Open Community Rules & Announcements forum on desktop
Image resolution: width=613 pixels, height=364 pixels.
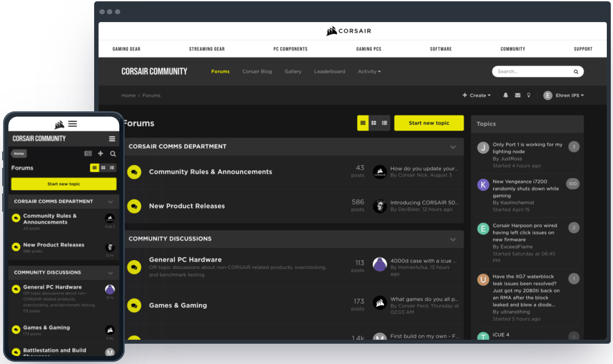click(x=210, y=172)
